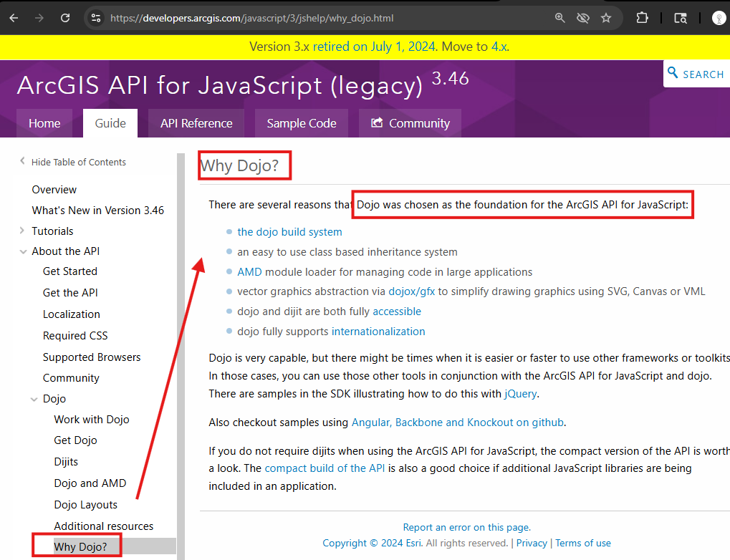Open the browser extensions puzzle icon

pos(642,18)
